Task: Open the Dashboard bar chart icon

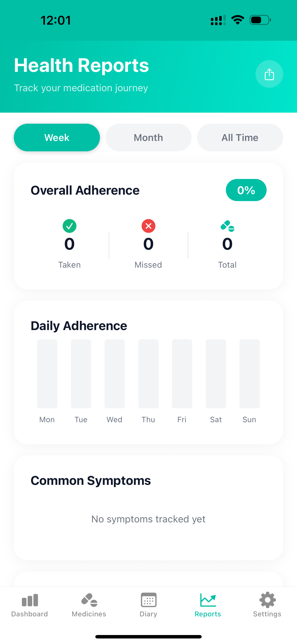Action: pyautogui.click(x=29, y=600)
